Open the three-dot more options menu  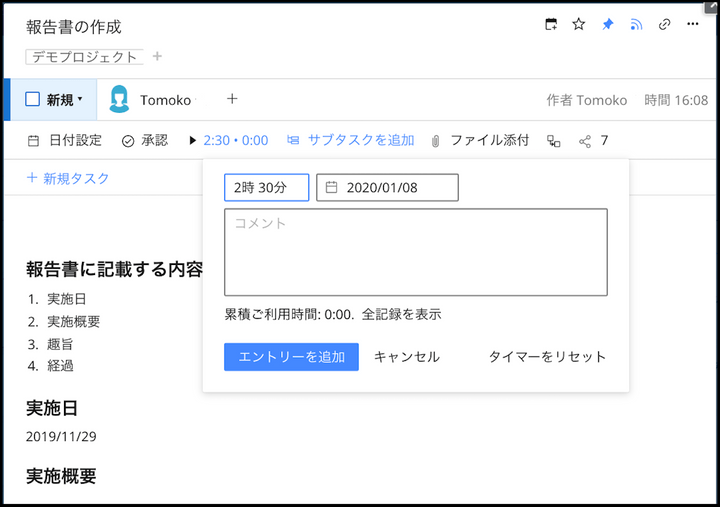(692, 24)
